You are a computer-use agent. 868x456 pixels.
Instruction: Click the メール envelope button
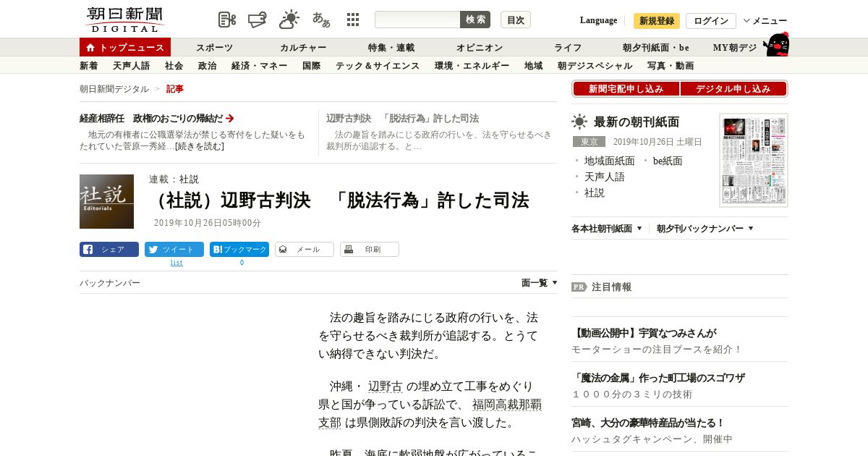305,249
